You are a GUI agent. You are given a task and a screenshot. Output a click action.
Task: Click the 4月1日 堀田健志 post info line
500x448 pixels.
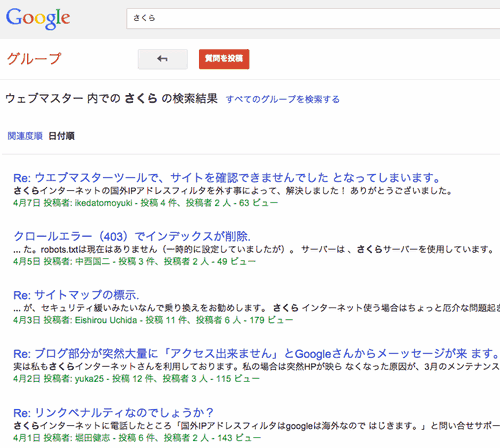coord(137,437)
